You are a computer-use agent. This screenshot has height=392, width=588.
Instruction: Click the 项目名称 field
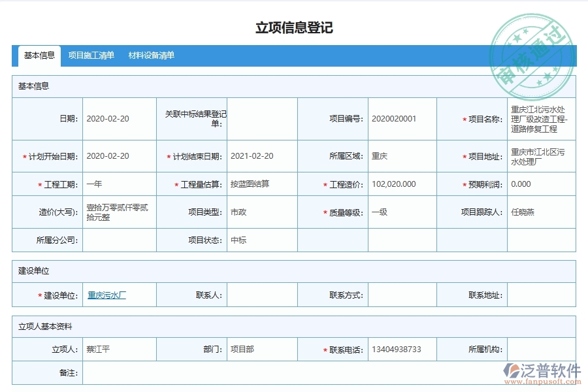pyautogui.click(x=540, y=118)
